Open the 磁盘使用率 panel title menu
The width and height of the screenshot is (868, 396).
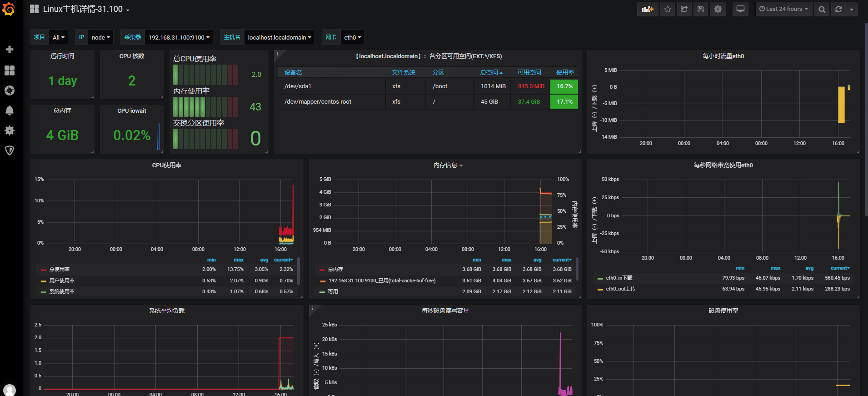[723, 311]
